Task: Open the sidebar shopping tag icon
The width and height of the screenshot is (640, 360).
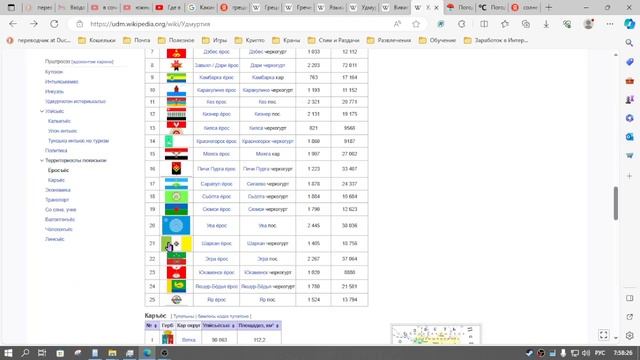Action: point(629,62)
